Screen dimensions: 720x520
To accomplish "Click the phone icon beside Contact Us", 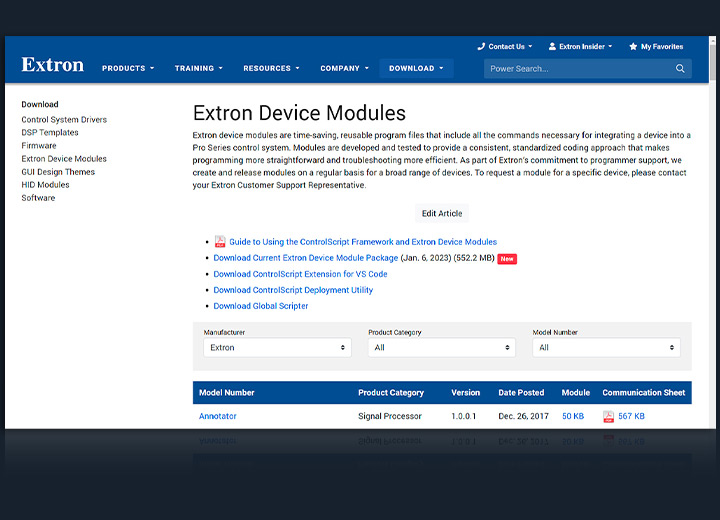I will tap(481, 46).
